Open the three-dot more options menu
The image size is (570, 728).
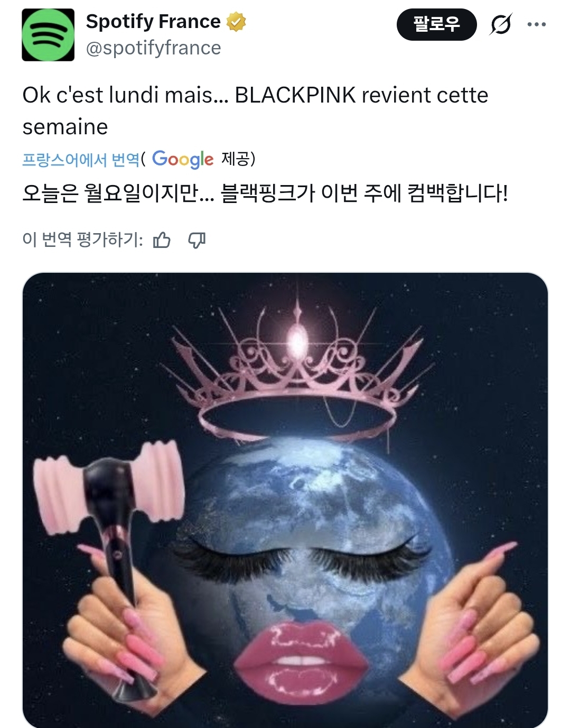(537, 24)
